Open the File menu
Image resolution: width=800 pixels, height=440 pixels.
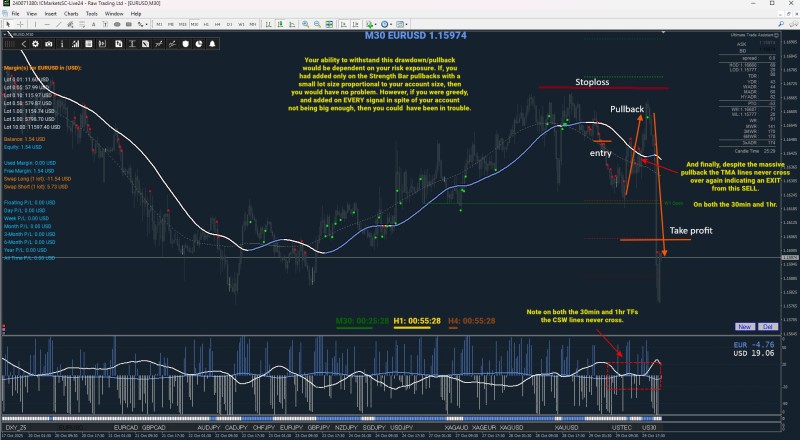click(x=15, y=14)
